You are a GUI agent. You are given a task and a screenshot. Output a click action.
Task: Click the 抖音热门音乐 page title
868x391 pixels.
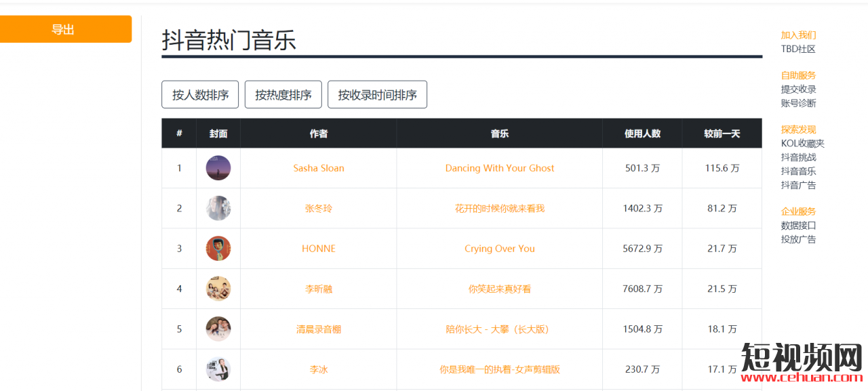[x=229, y=40]
